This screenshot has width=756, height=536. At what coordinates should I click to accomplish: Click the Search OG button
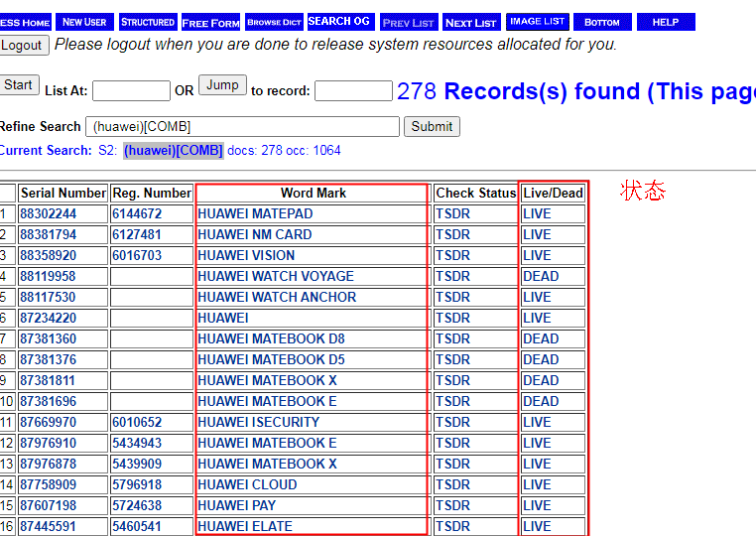pyautogui.click(x=339, y=22)
